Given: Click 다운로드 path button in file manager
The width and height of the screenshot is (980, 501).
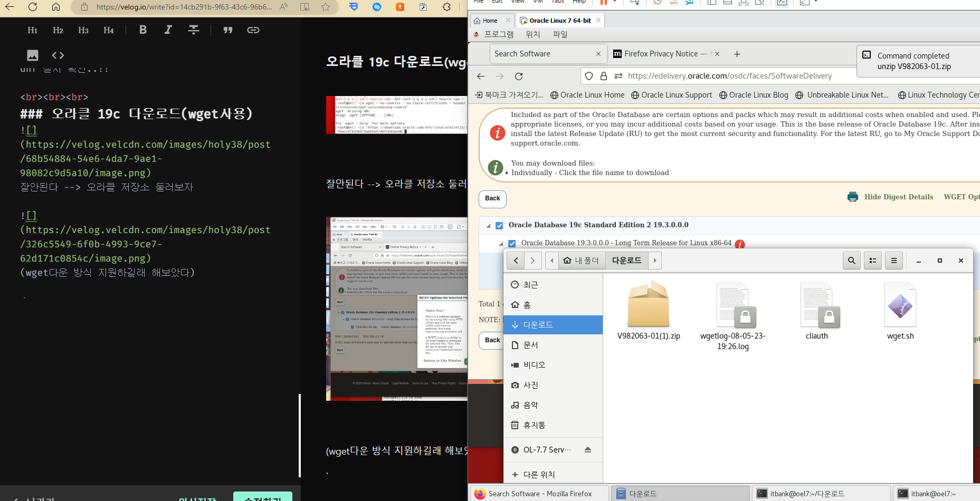Looking at the screenshot, I should (627, 261).
